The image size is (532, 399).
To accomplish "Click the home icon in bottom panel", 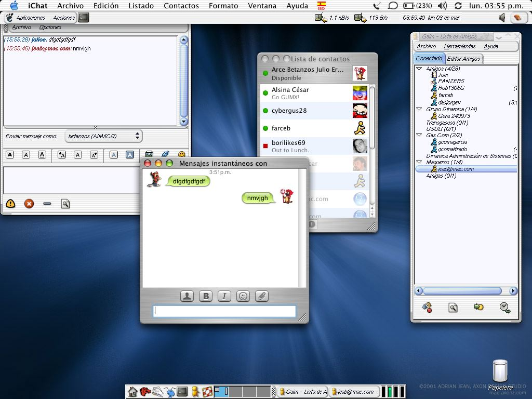I will (x=132, y=392).
